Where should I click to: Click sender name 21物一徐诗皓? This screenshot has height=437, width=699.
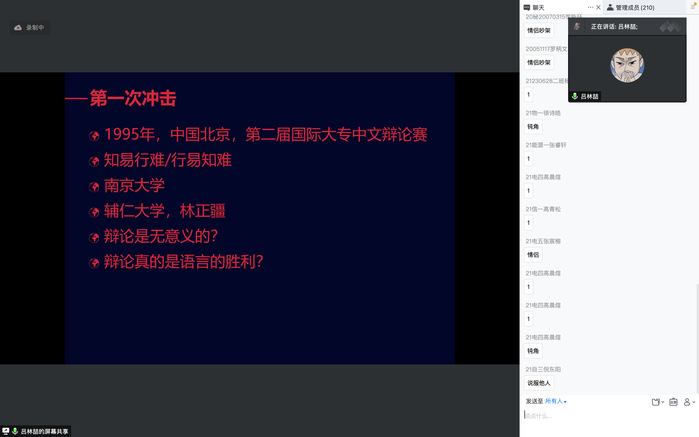(543, 113)
